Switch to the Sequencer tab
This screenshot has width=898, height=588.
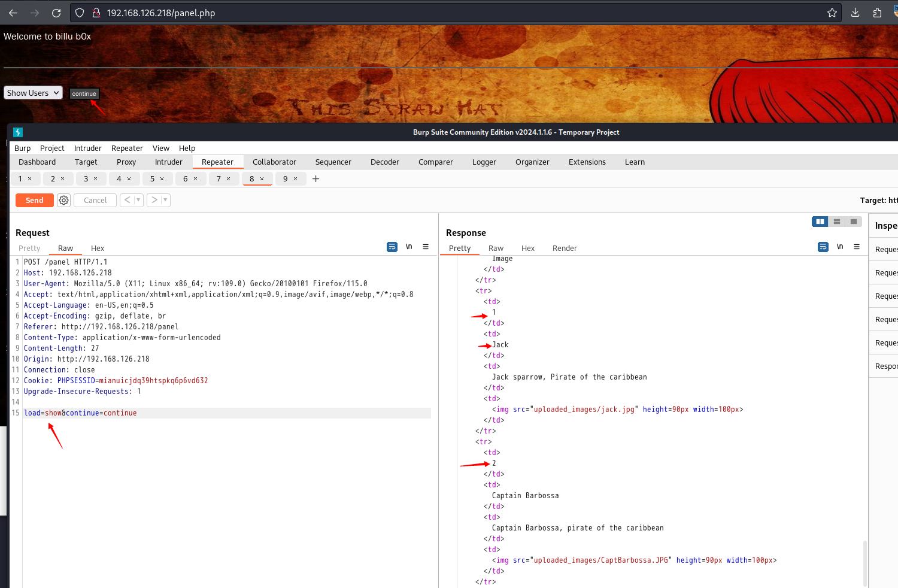(333, 162)
